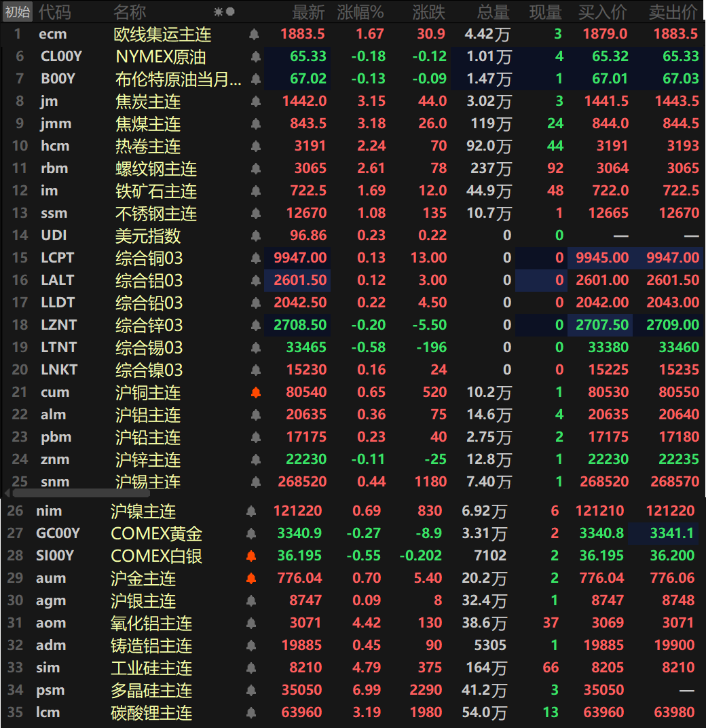
Task: Click the bell icon next to 美元指数
Action: [256, 236]
